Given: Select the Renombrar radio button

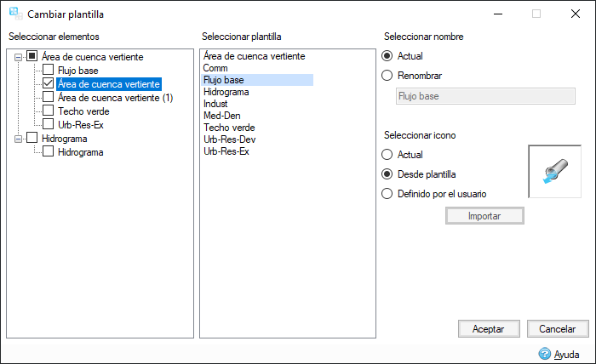Looking at the screenshot, I should point(388,76).
